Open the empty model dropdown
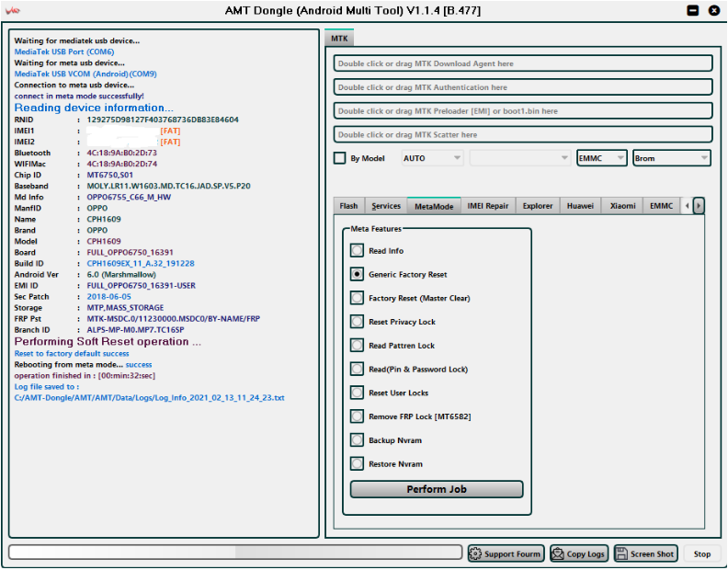The width and height of the screenshot is (728, 570). click(519, 158)
